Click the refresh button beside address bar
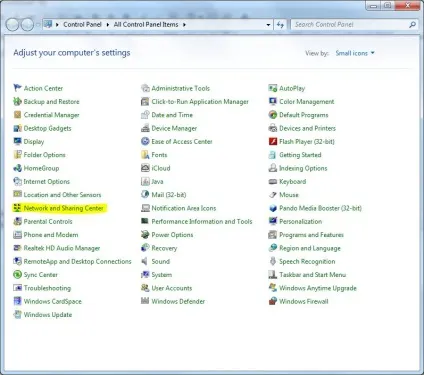424x375 pixels. point(280,25)
